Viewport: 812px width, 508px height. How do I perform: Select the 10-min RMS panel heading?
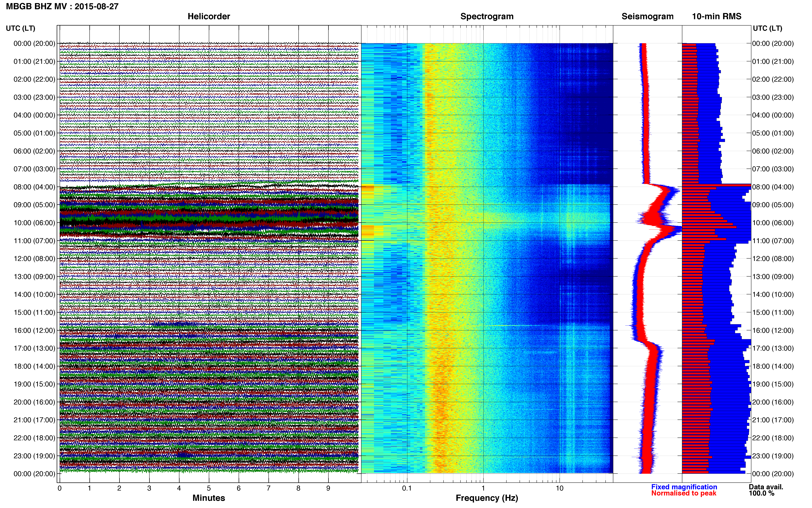pyautogui.click(x=717, y=16)
